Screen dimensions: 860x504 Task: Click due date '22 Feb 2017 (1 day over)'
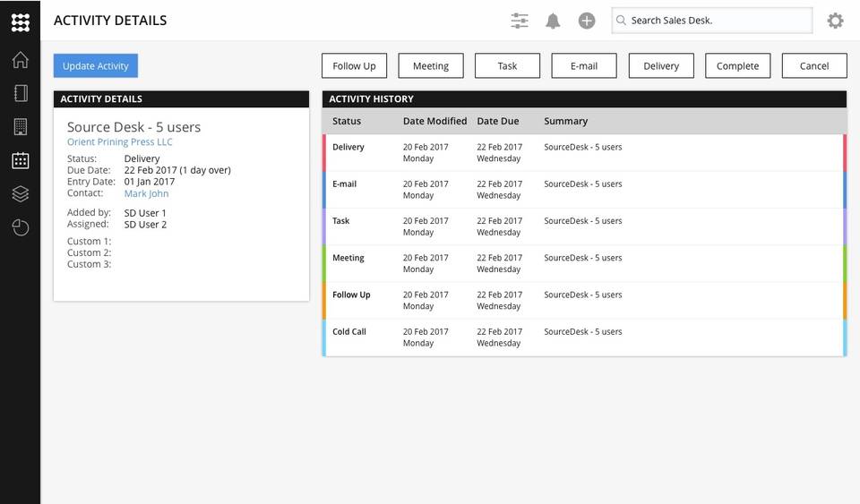pyautogui.click(x=177, y=170)
